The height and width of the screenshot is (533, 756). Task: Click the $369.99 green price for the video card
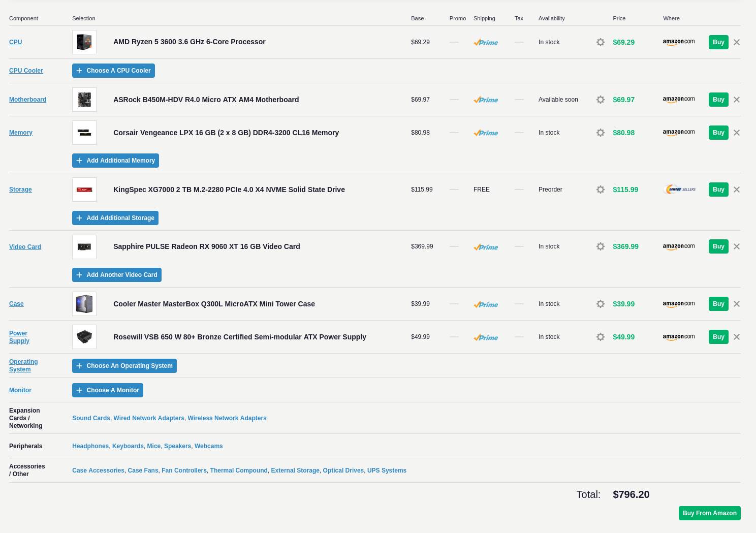click(x=625, y=246)
